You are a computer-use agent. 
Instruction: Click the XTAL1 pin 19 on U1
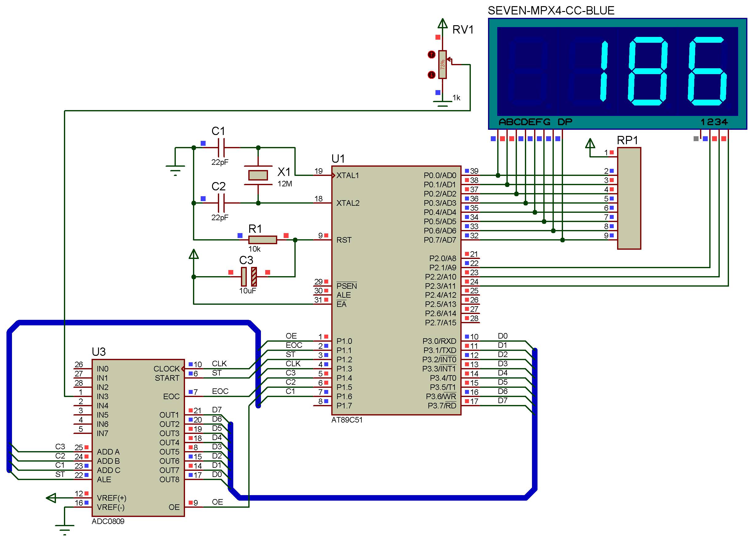(322, 175)
